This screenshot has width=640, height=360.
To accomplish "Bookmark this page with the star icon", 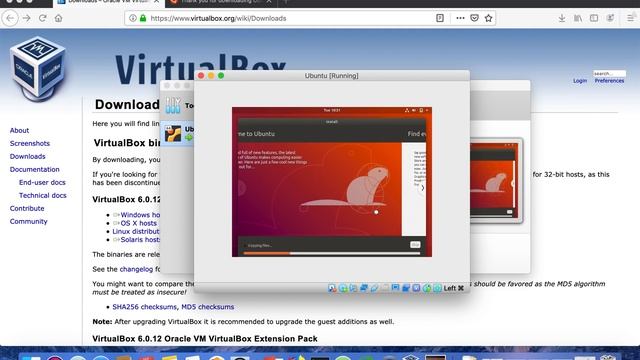I will pos(489,18).
